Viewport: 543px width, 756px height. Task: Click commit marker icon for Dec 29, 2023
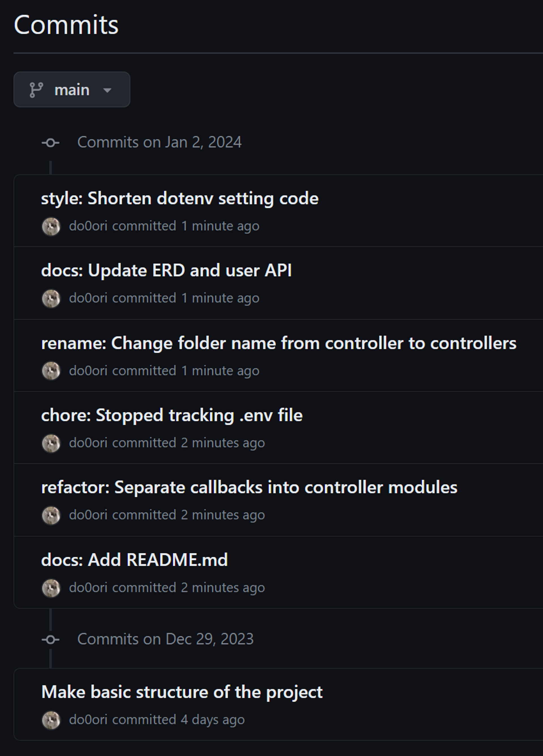coord(51,639)
